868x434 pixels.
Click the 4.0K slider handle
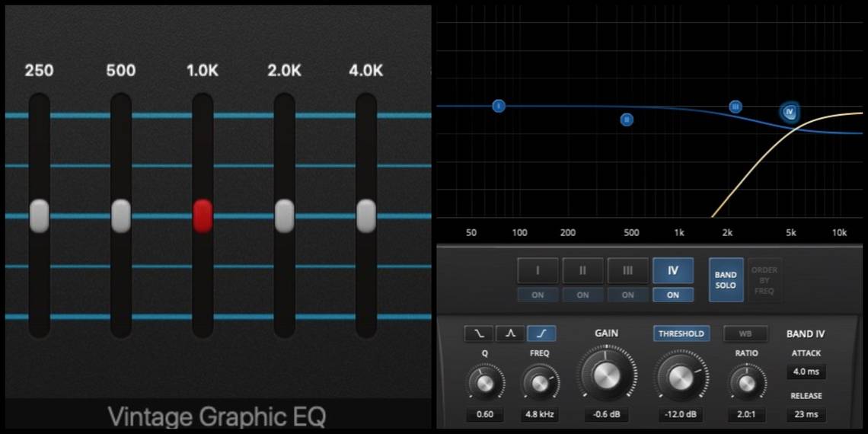[x=366, y=216]
